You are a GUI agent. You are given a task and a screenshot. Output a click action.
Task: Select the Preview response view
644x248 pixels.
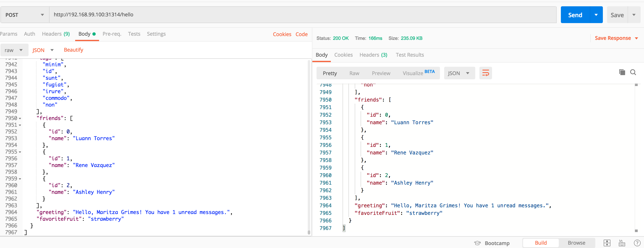(381, 73)
